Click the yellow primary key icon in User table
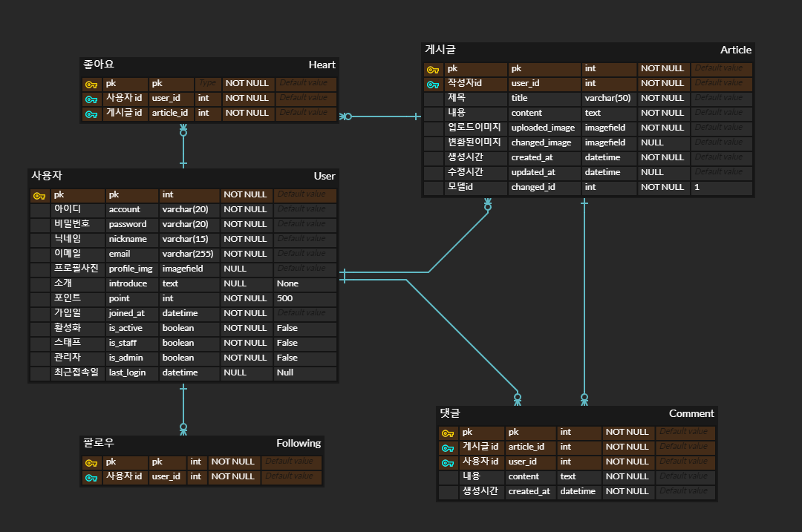 tap(39, 196)
